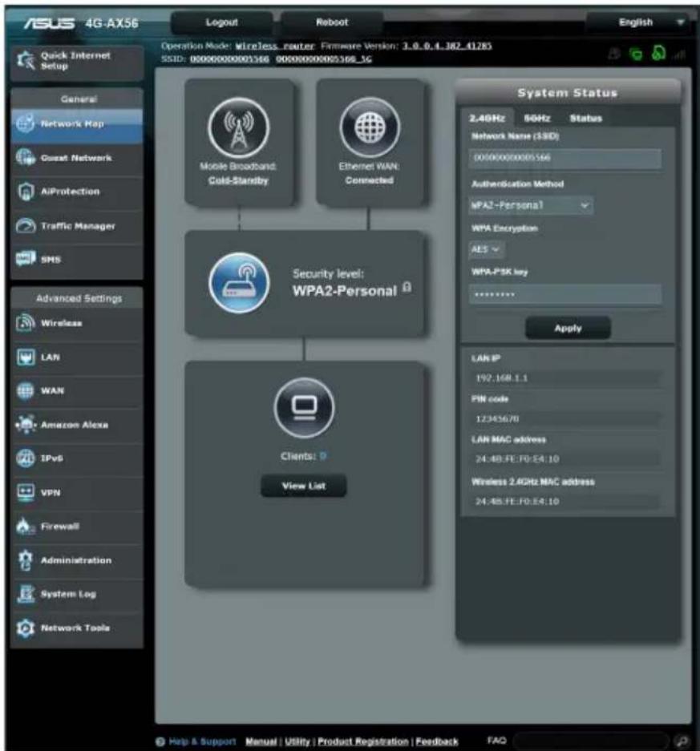Open the Wireless router operation mode link
This screenshot has height=751, width=700.
click(275, 46)
